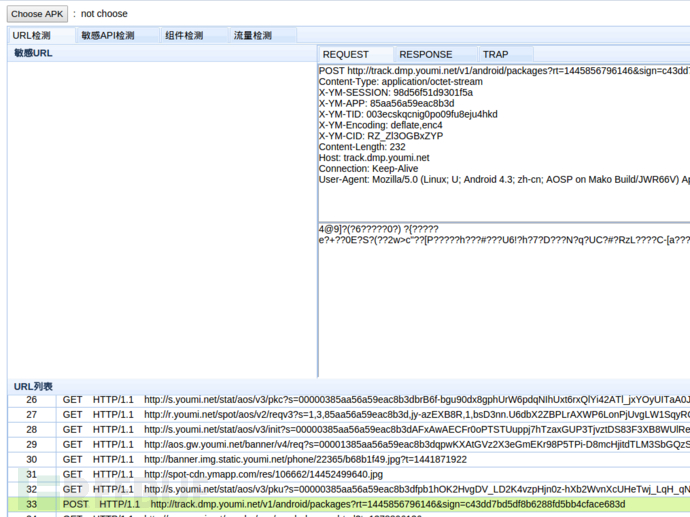Image resolution: width=690 pixels, height=517 pixels.
Task: Click the Choose APK button
Action: tap(37, 14)
